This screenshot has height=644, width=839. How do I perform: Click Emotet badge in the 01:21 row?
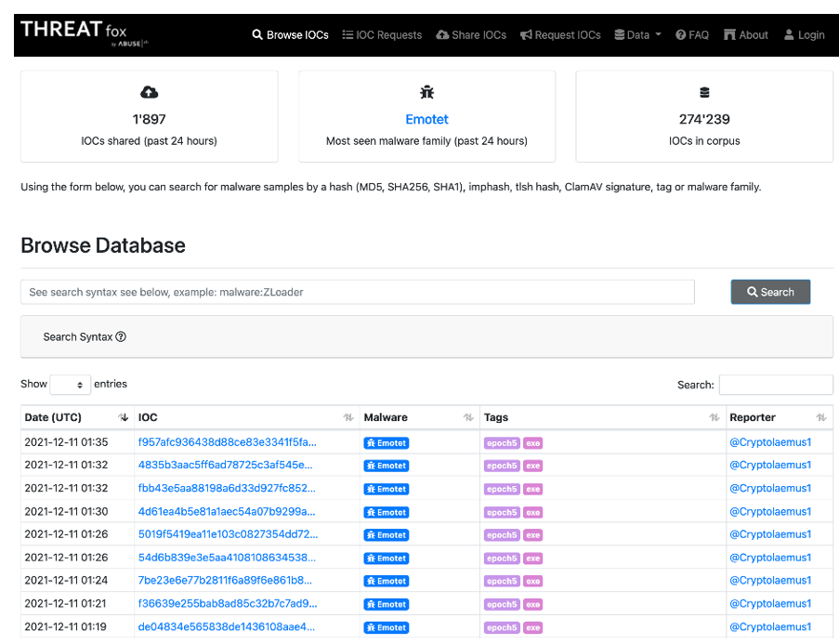click(387, 604)
